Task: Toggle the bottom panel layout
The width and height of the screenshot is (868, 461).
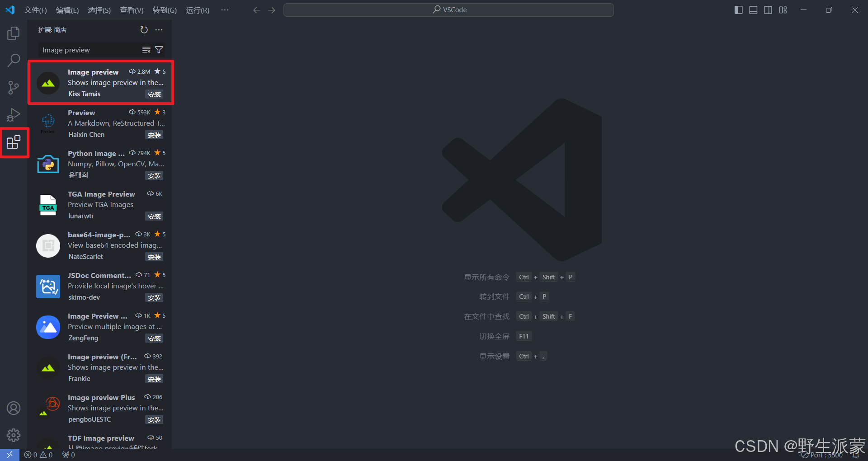Action: pyautogui.click(x=753, y=10)
